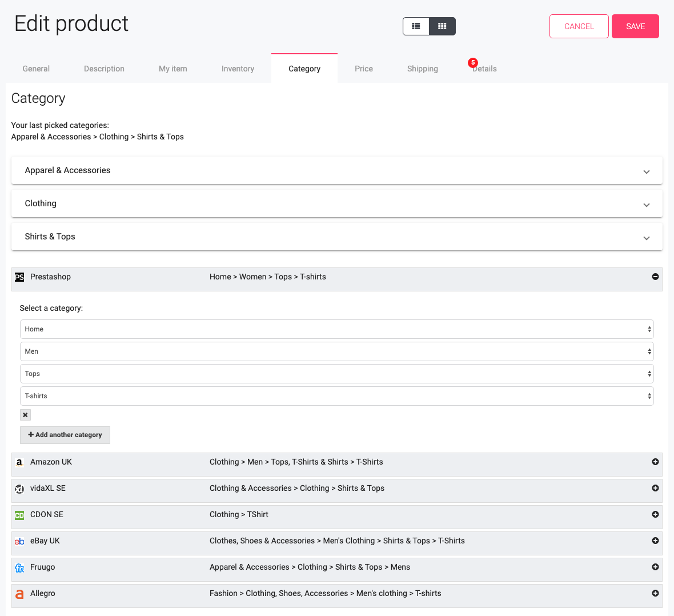Open the Clothing category dropdown
Viewport: 674px width, 616px height.
(x=336, y=203)
